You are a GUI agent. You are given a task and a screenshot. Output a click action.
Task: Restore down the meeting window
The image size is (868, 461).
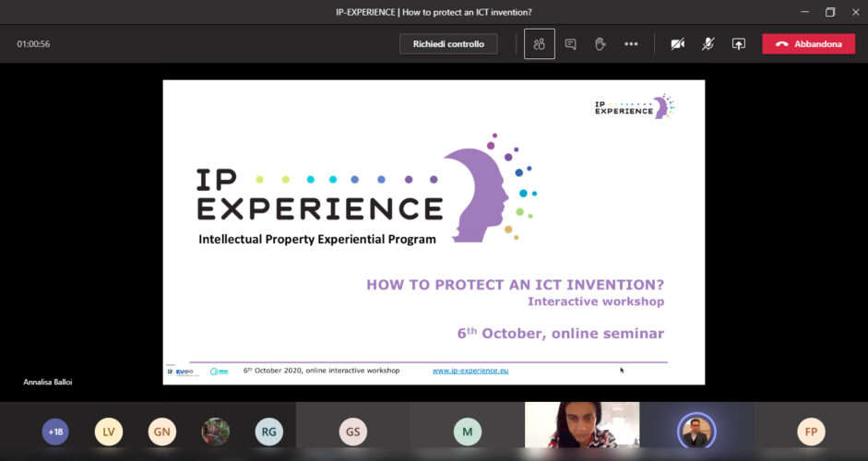(x=830, y=12)
